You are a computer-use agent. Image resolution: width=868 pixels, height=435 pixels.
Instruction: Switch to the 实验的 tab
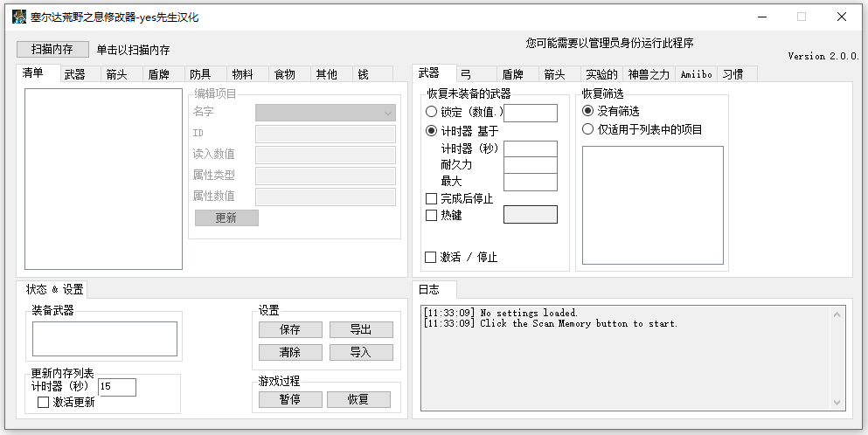602,74
